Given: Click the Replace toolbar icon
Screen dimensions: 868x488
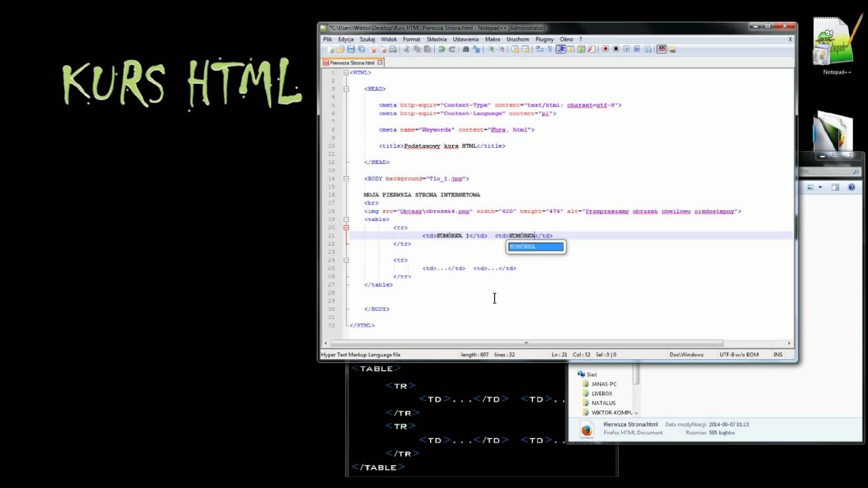Looking at the screenshot, I should 477,49.
